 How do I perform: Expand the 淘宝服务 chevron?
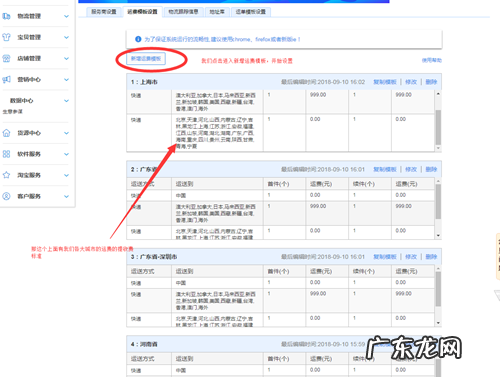(x=66, y=175)
